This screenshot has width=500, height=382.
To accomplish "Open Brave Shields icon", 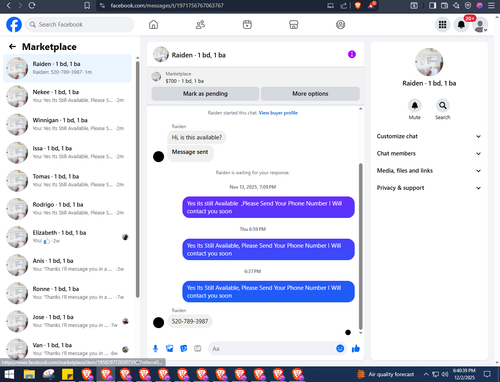I will [x=358, y=5].
